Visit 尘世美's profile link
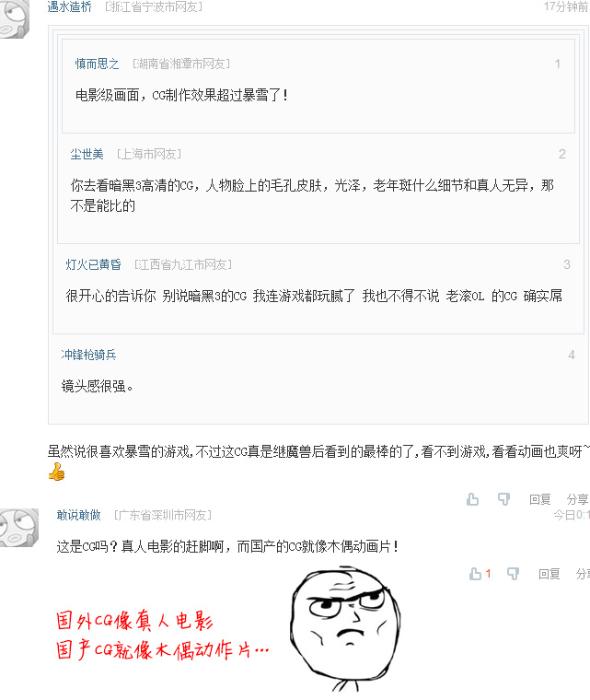This screenshot has width=590, height=700. [x=87, y=154]
